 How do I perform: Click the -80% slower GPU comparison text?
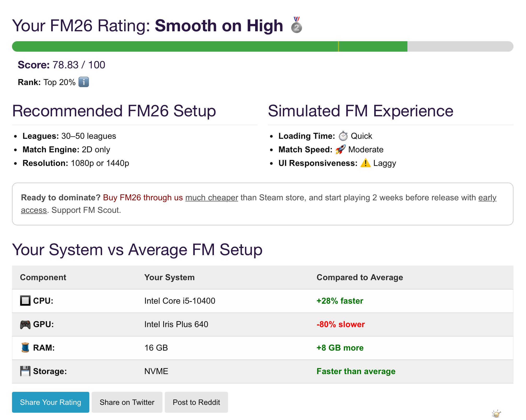click(x=340, y=324)
